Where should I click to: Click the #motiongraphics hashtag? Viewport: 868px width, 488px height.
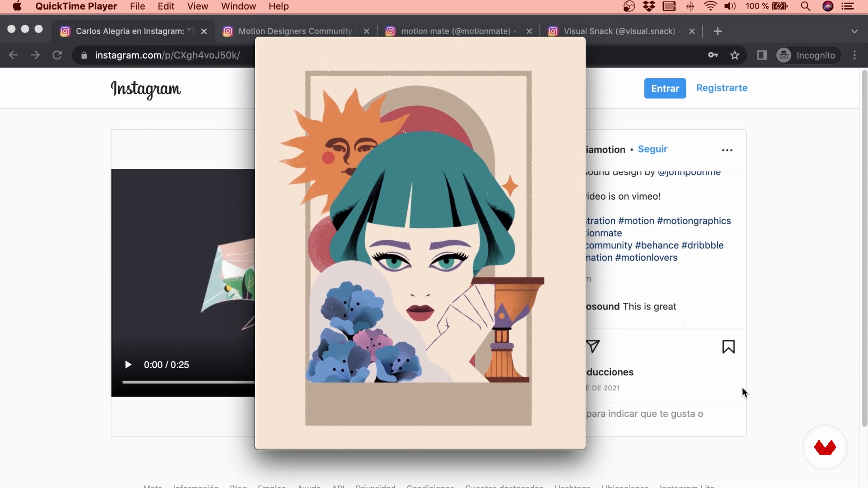[x=694, y=221]
